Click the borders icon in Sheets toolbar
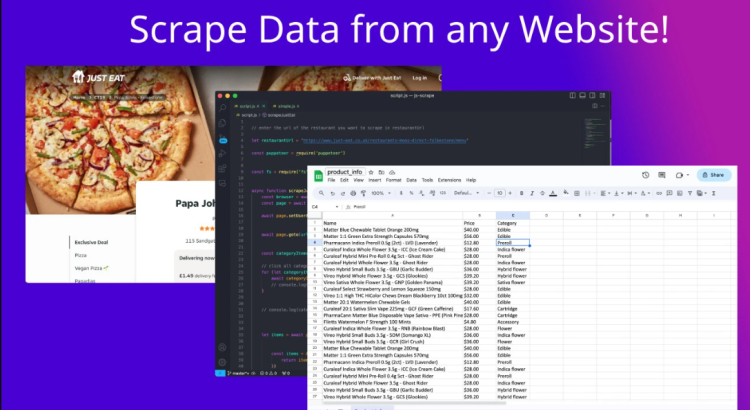 coord(577,193)
